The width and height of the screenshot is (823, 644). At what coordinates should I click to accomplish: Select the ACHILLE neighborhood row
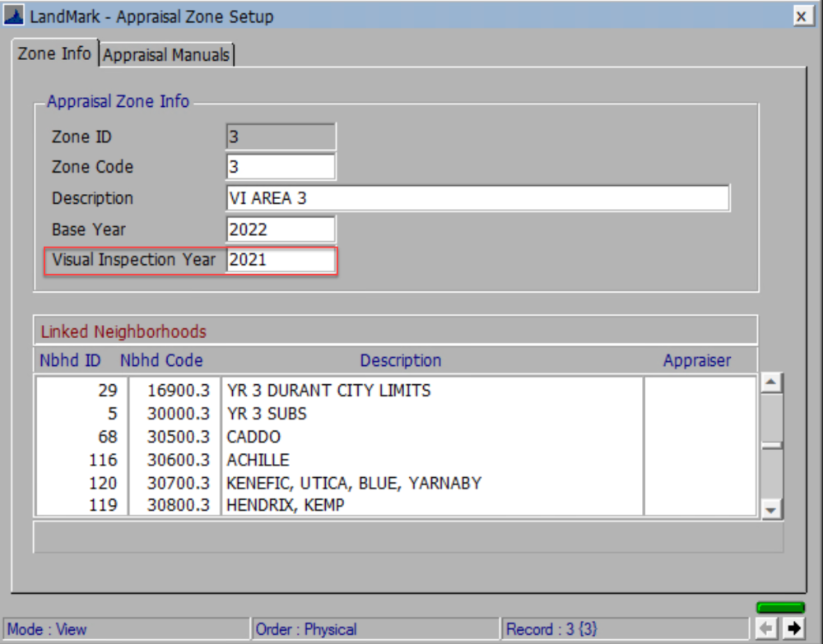click(x=329, y=460)
